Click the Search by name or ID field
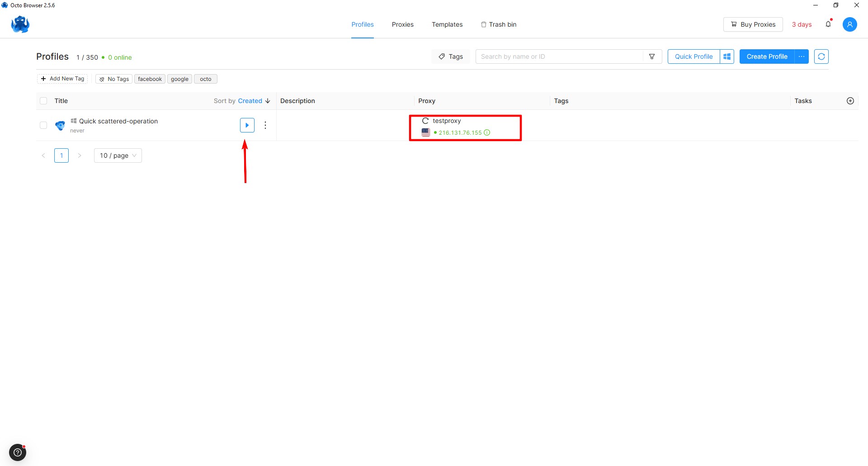Image resolution: width=868 pixels, height=466 pixels. [559, 56]
